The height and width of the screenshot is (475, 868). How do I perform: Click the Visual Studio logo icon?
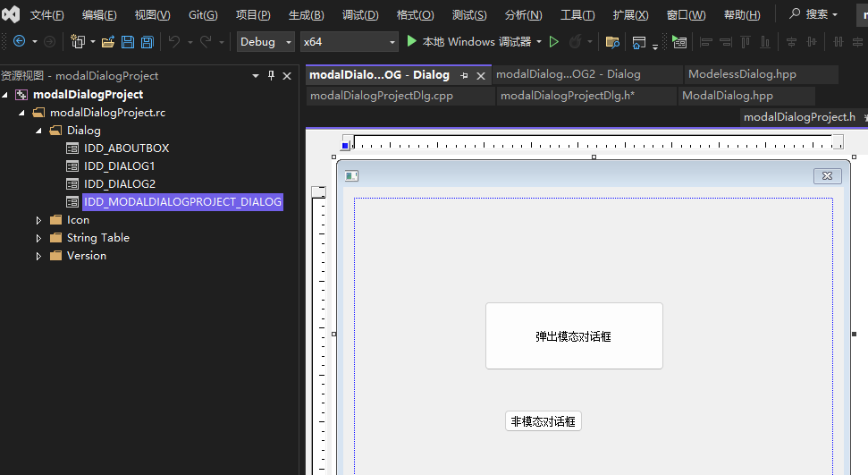[x=11, y=13]
